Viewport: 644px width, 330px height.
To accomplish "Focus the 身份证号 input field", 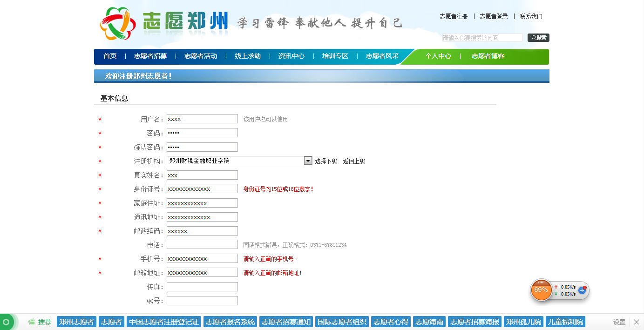I will (x=202, y=189).
